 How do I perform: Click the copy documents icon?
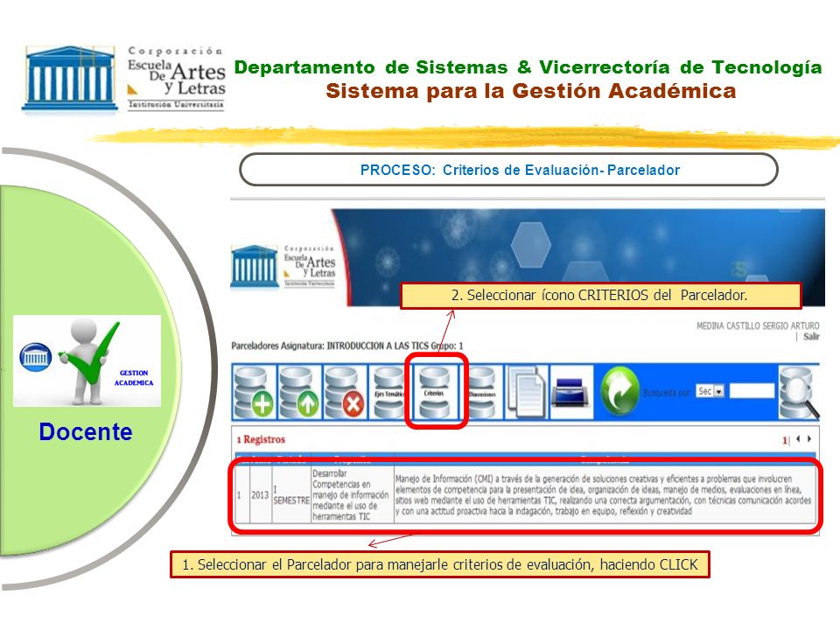(x=526, y=392)
